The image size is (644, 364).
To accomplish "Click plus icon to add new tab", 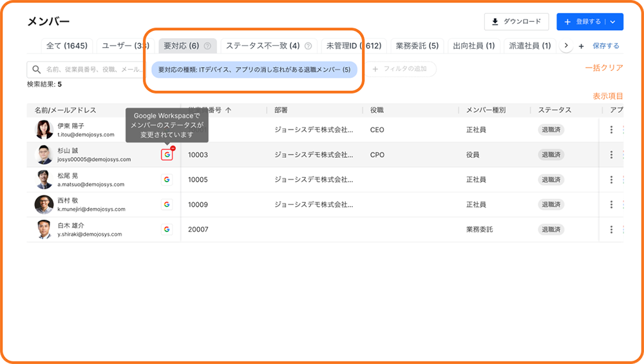I will (581, 46).
